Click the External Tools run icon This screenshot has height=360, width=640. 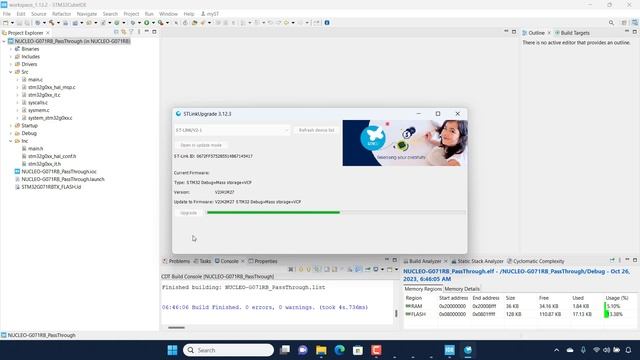(x=160, y=23)
